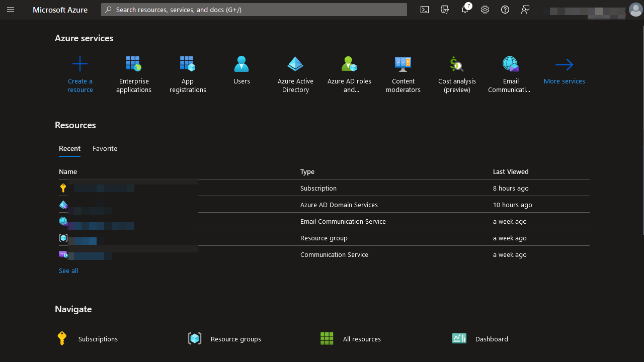Click 'a week ago' in Resource group row

510,238
